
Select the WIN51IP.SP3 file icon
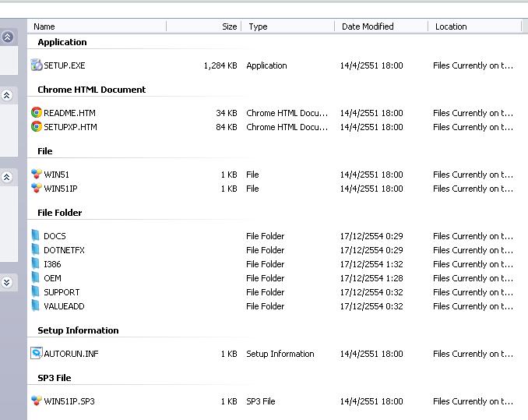[x=36, y=401]
